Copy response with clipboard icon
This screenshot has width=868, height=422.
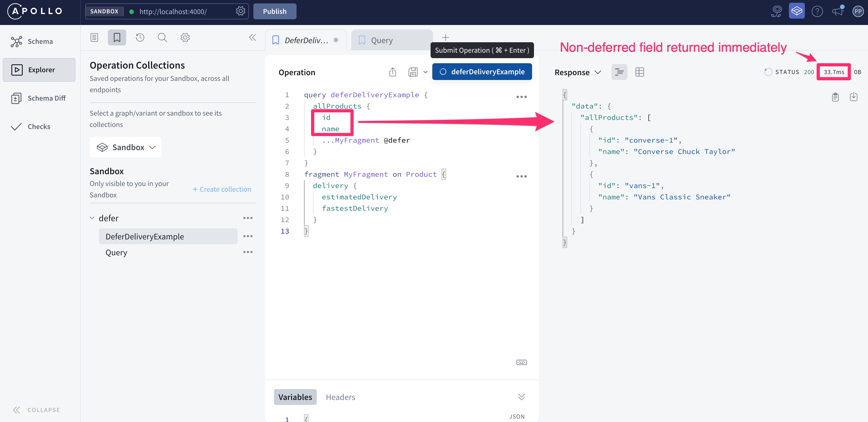click(835, 97)
